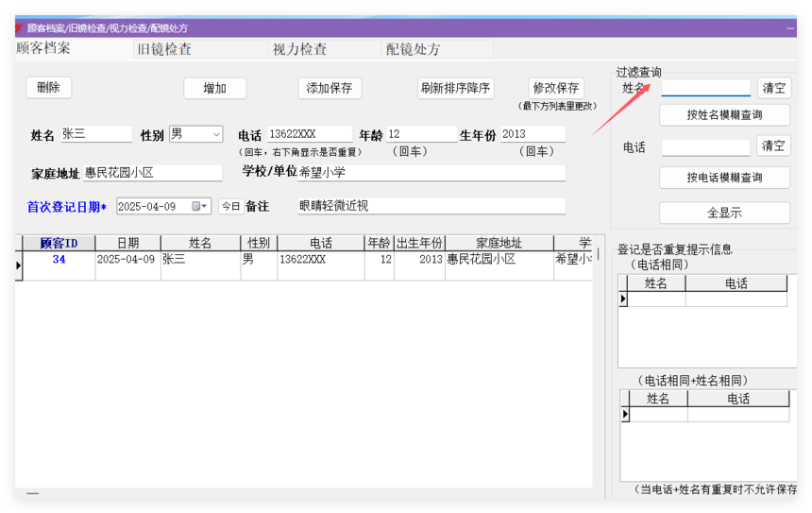Click the 家庭地址 column header

499,243
